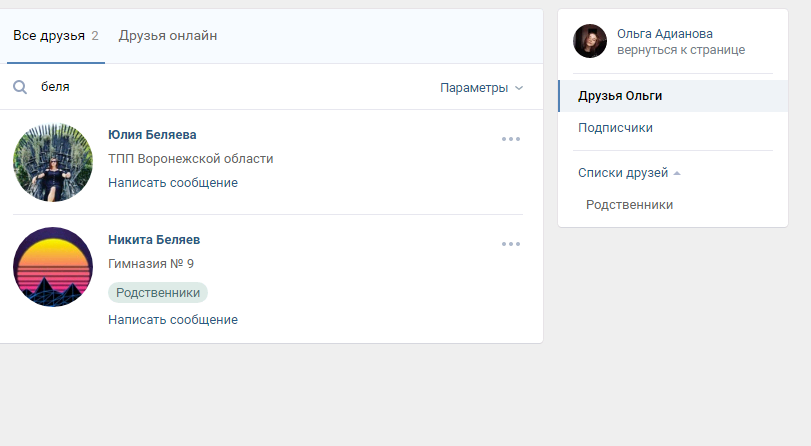The height and width of the screenshot is (446, 811).
Task: Open Никита Беляев's profile photo
Action: (x=53, y=267)
